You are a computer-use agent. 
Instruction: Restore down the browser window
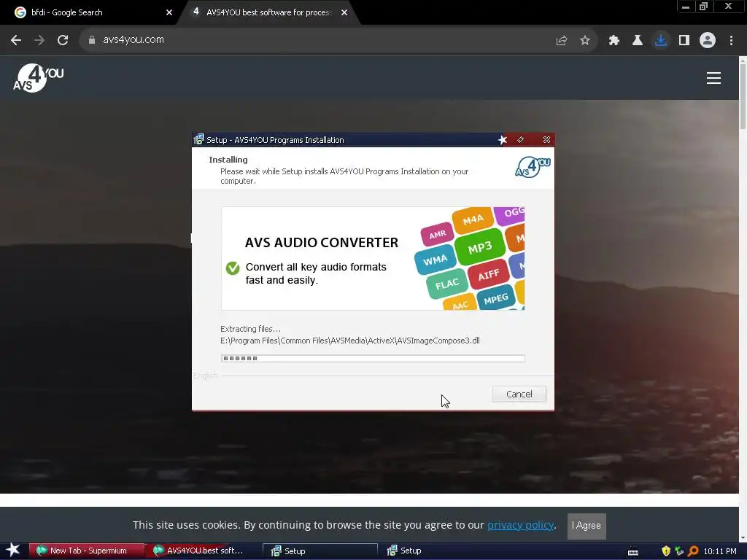pos(703,7)
